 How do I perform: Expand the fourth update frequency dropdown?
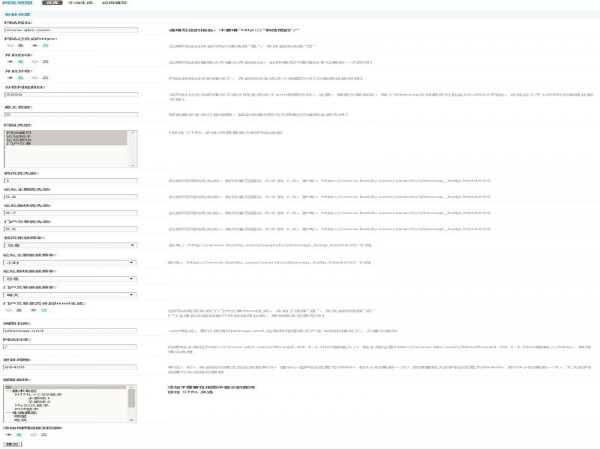pyautogui.click(x=70, y=296)
